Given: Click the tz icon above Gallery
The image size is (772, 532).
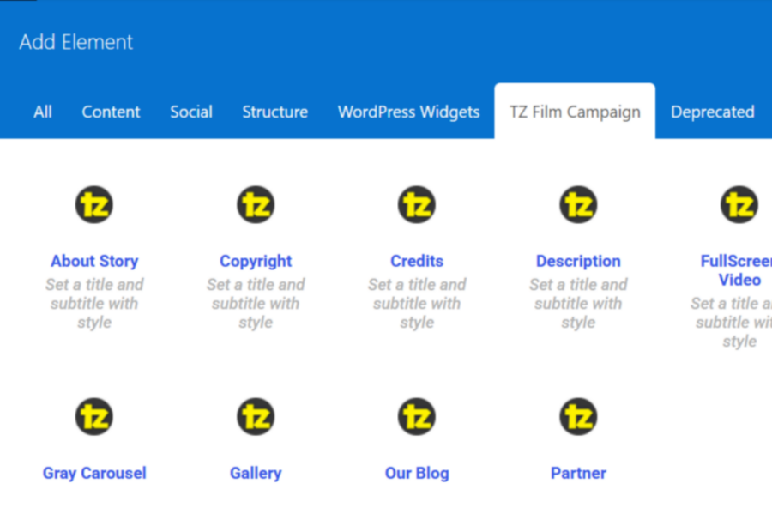Looking at the screenshot, I should point(256,417).
